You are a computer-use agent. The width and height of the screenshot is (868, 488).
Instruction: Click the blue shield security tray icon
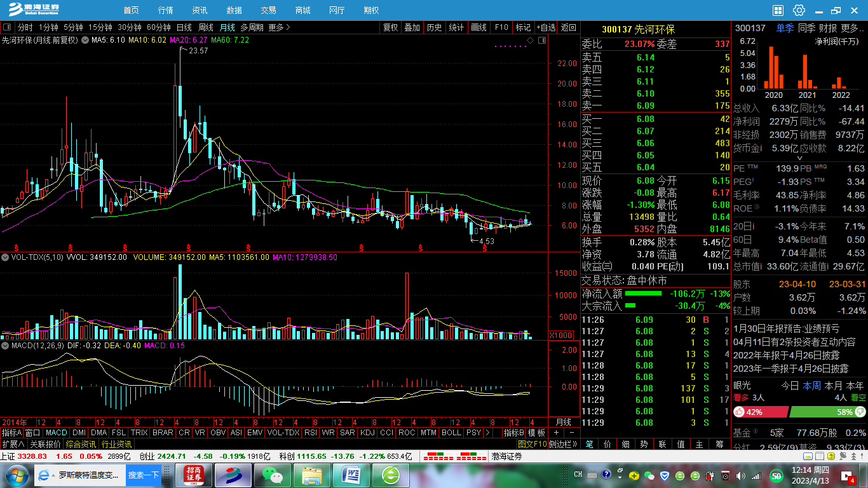(664, 475)
